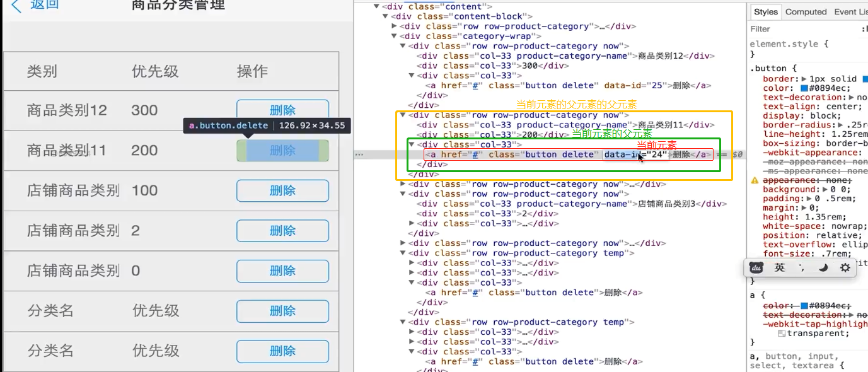
Task: Expand the padding shorthand triangle
Action: click(x=809, y=199)
